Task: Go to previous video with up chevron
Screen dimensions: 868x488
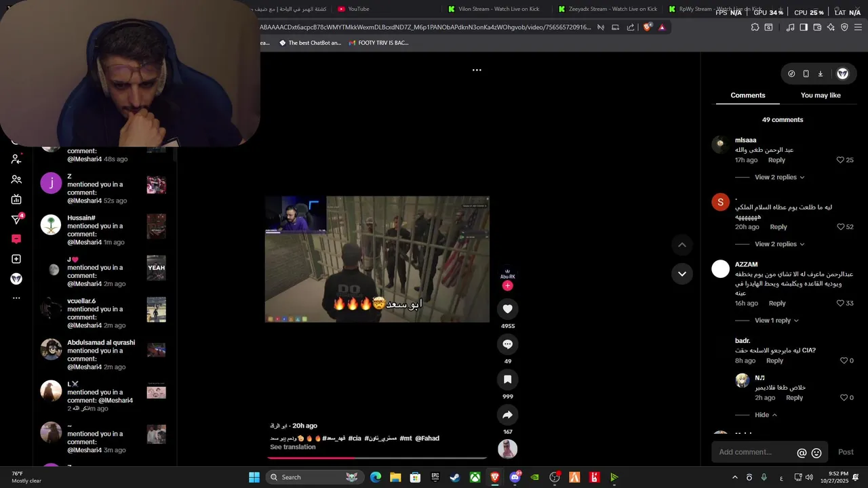Action: (x=682, y=245)
